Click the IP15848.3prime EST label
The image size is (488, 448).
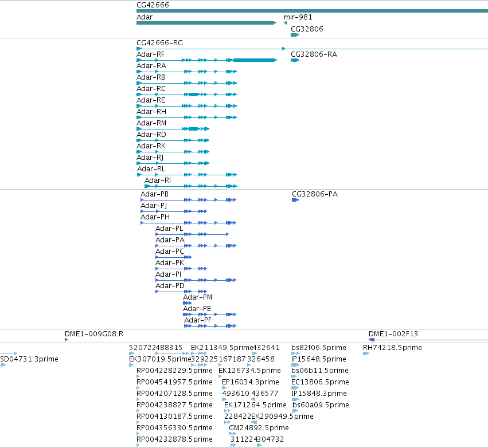coord(319,394)
